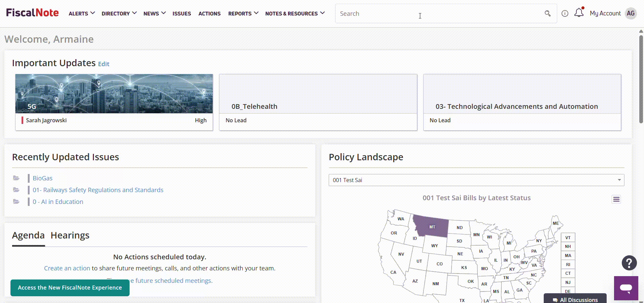
Task: Open 0 - AI in Education link
Action: (x=58, y=202)
